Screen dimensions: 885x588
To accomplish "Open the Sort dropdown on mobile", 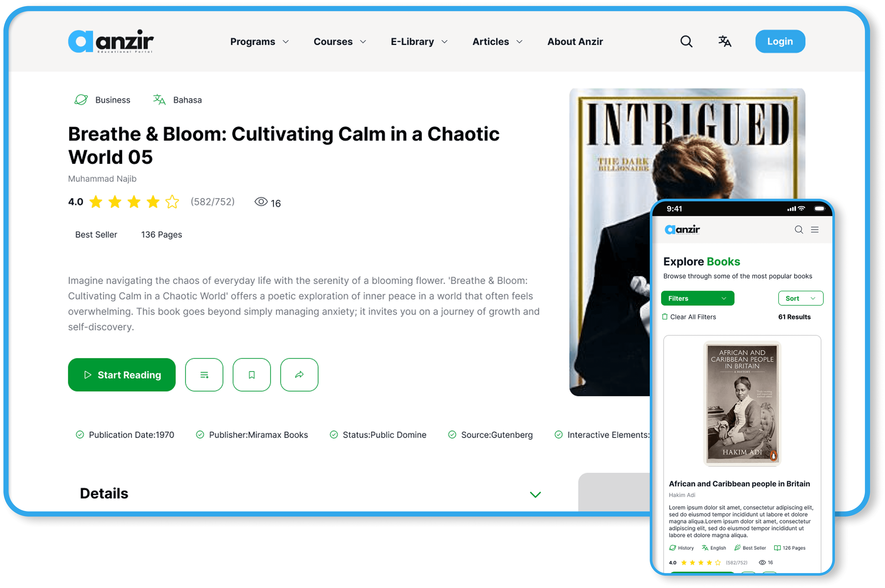I will click(801, 298).
